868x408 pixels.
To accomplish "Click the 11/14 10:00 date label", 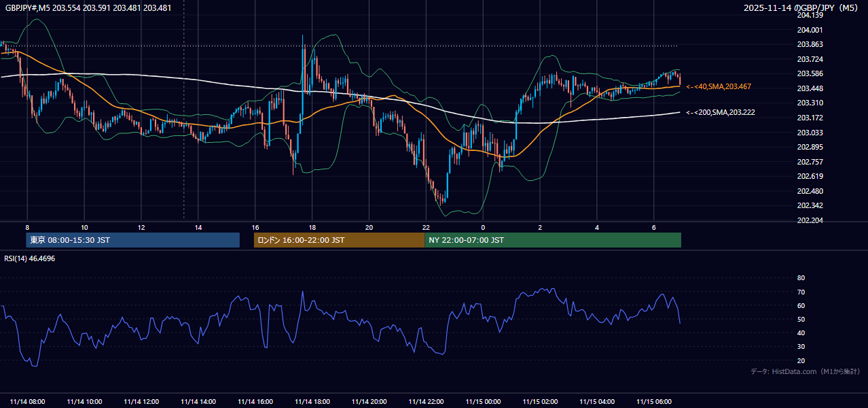I will (x=85, y=401).
